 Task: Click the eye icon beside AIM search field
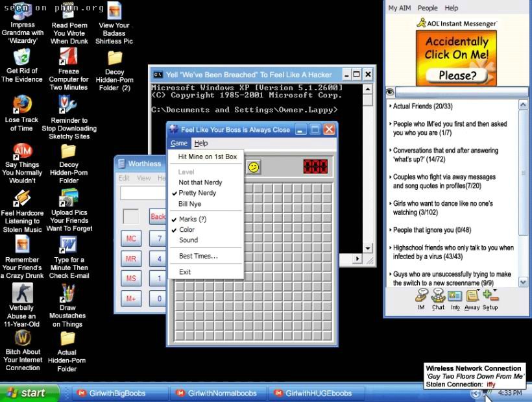click(390, 92)
